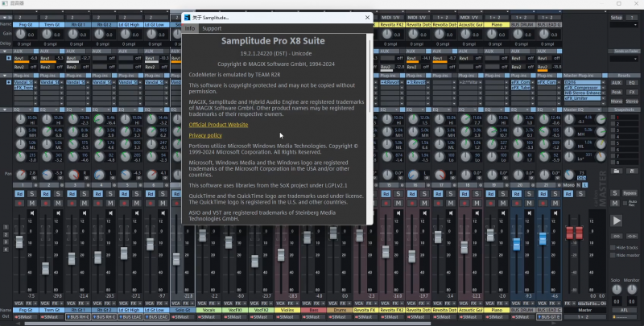This screenshot has height=326, width=644.
Task: Enable Hide tracks checkbox
Action: tap(613, 248)
